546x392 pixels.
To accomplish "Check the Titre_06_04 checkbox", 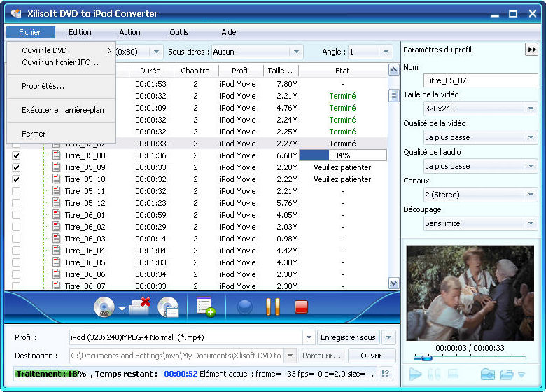I will [x=16, y=251].
